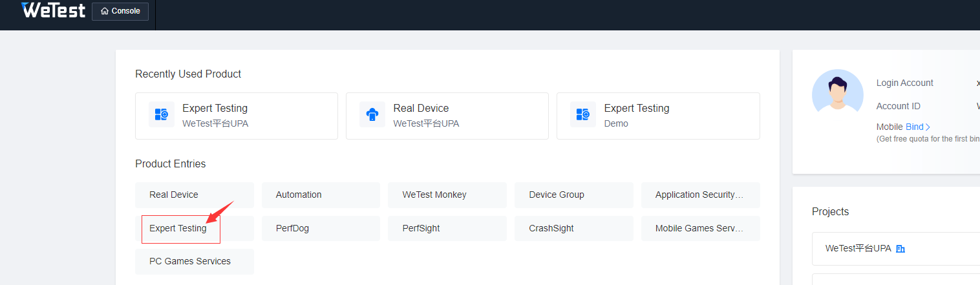Click the Mobile Bind link
This screenshot has width=980, height=285.
pyautogui.click(x=918, y=127)
